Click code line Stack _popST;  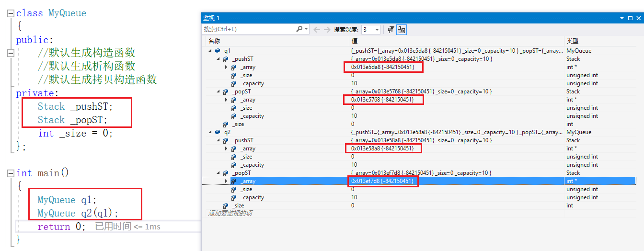coord(72,120)
